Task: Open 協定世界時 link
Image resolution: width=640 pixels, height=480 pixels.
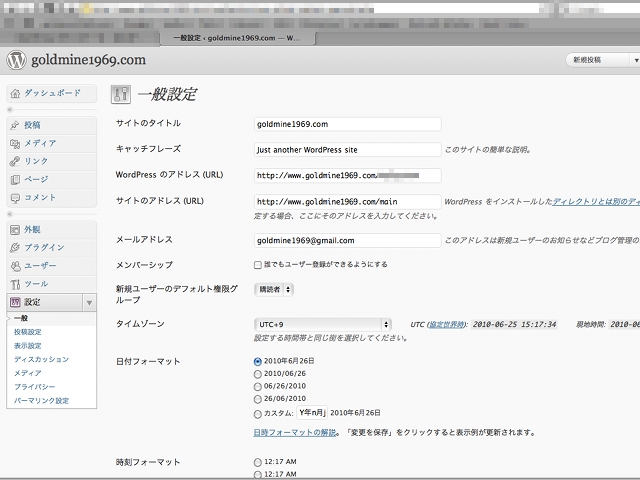Action: click(447, 324)
